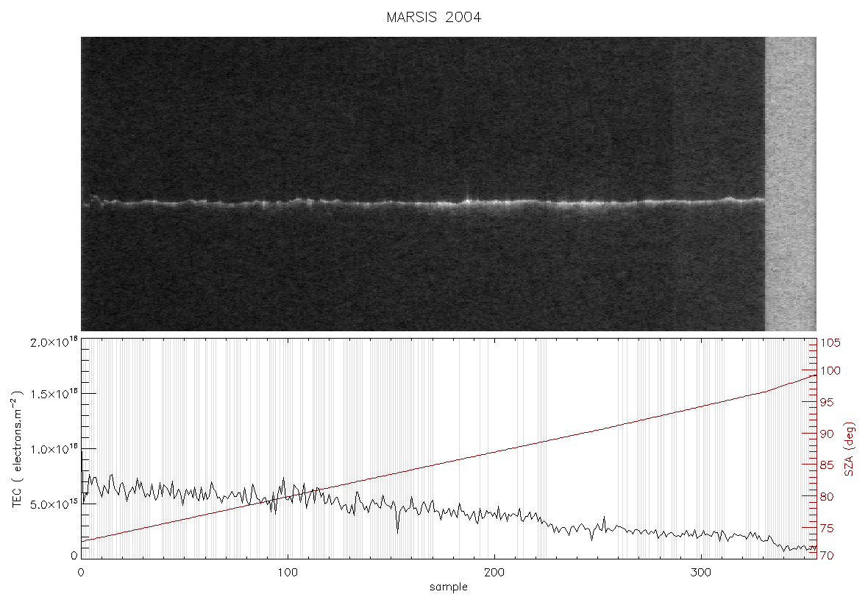Click the red SZA tick label '100'
The width and height of the screenshot is (868, 611).
pos(830,370)
